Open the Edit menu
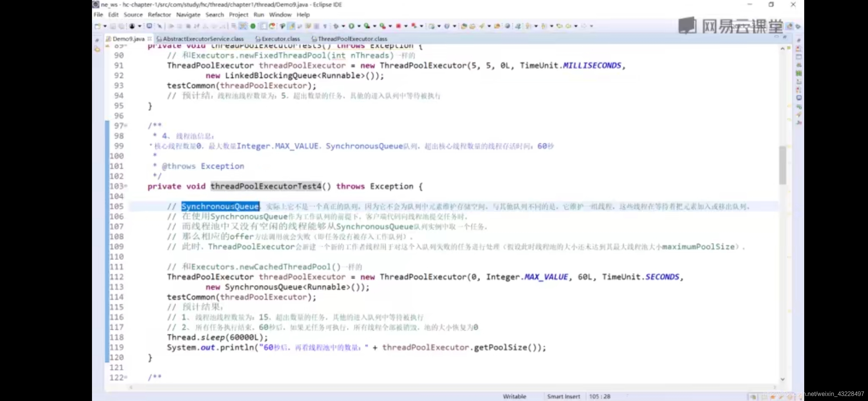This screenshot has width=868, height=401. pyautogui.click(x=113, y=14)
